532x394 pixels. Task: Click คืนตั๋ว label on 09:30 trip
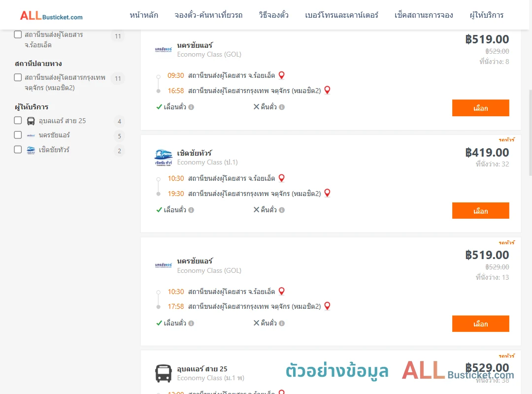269,107
